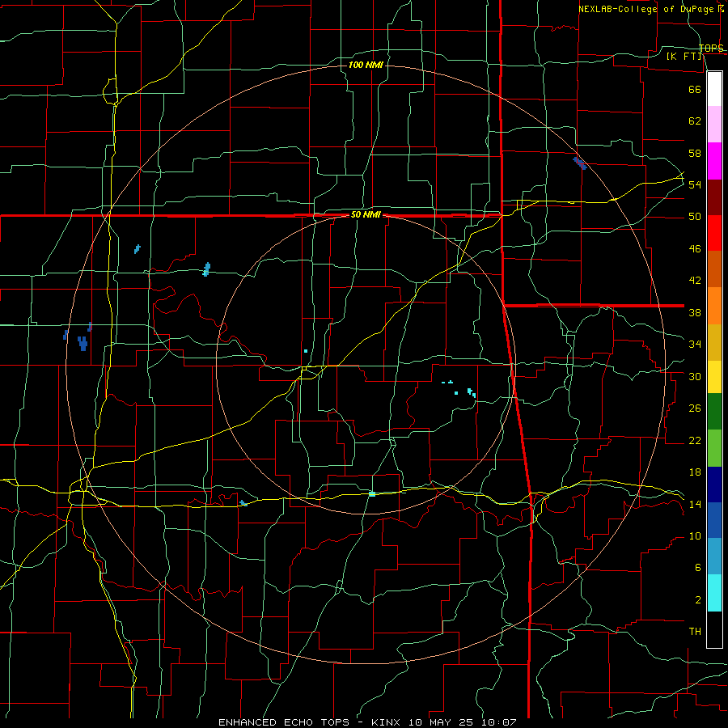The image size is (728, 728).
Task: Click the cyan echo on the southern yellow highway
Action: [372, 494]
